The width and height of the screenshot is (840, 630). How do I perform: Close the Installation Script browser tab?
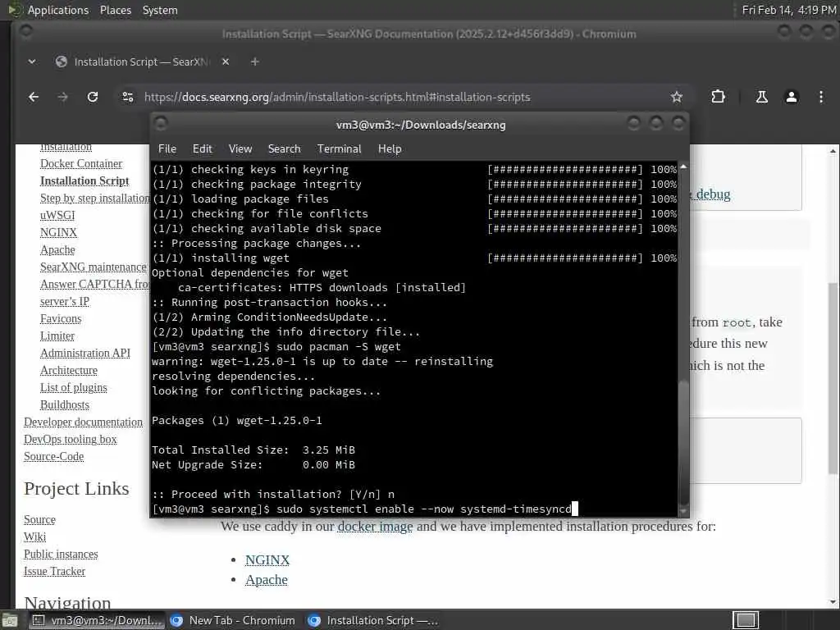coord(226,62)
